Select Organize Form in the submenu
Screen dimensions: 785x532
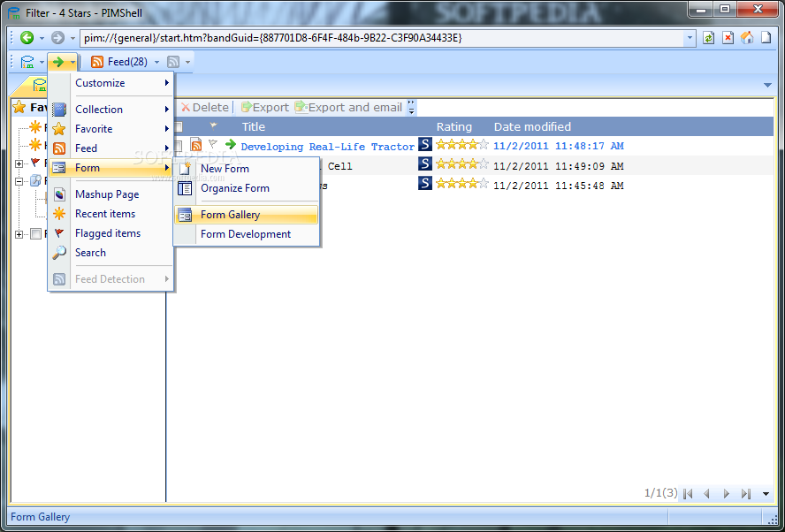tap(247, 188)
